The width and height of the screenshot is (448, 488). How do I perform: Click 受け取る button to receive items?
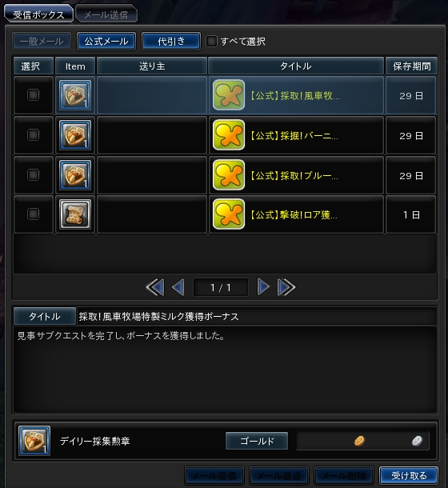pyautogui.click(x=409, y=475)
